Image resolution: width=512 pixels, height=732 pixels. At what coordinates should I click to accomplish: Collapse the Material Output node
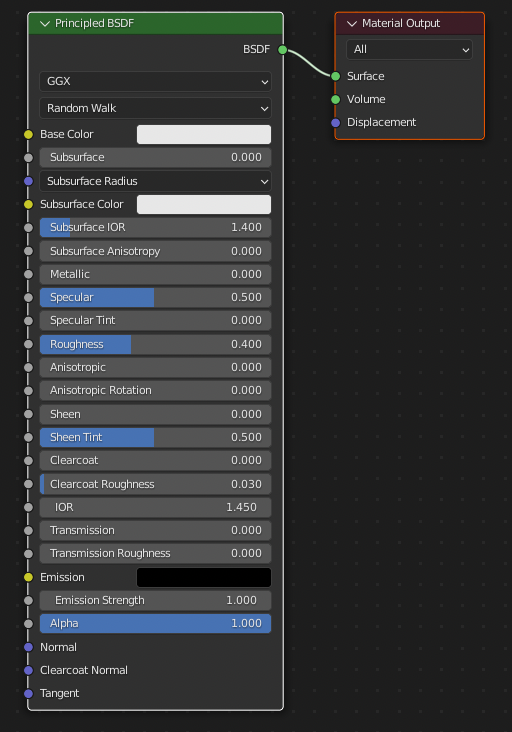[x=352, y=23]
